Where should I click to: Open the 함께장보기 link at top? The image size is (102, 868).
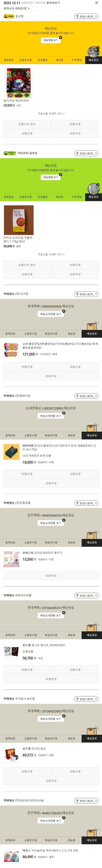[53, 3]
